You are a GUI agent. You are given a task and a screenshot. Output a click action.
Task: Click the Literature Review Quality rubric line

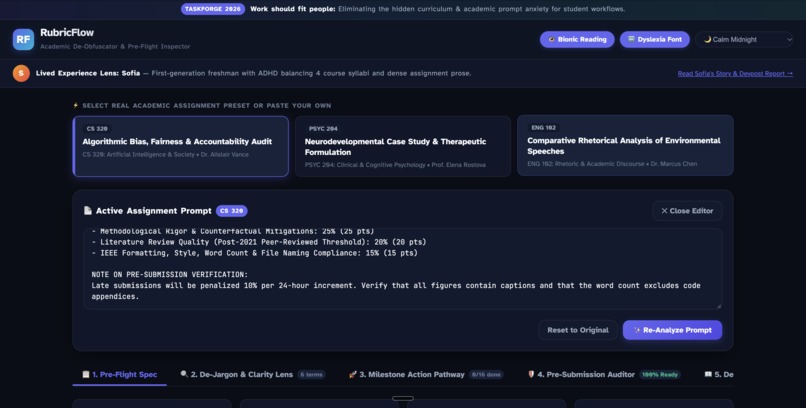pyautogui.click(x=259, y=242)
